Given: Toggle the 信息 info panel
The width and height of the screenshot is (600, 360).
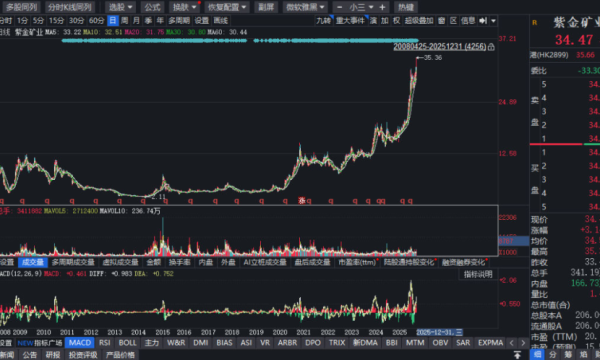Looking at the screenshot, I should [x=468, y=20].
